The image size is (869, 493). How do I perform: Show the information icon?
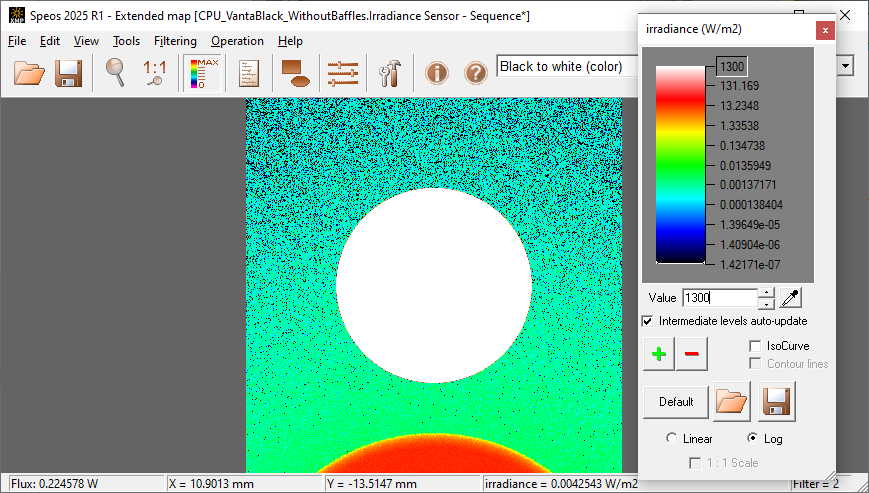coord(437,73)
